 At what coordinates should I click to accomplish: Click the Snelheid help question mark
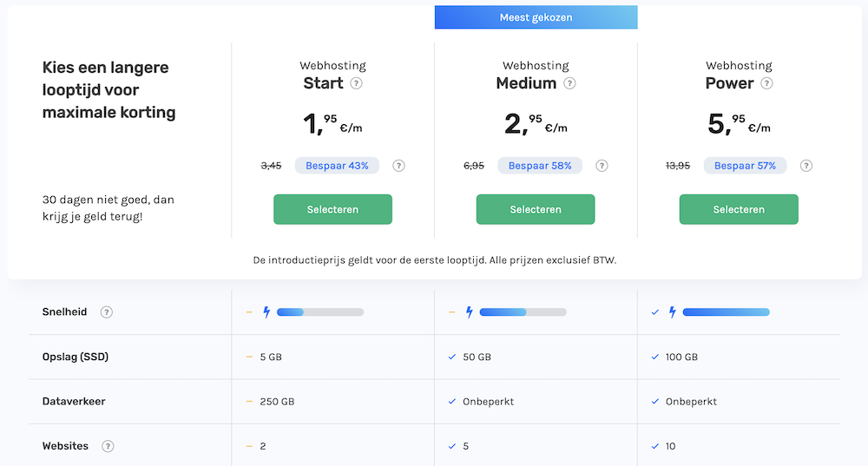point(106,312)
